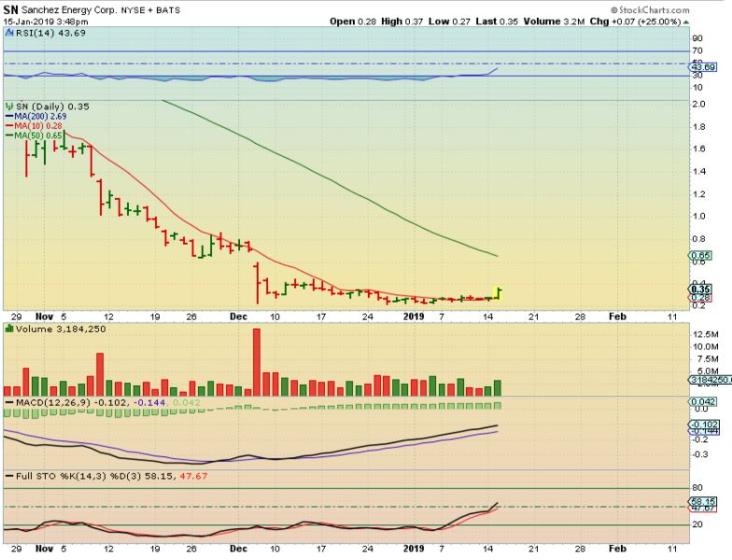This screenshot has height=560, width=732.
Task: Click the Nov label on the price date axis
Action: [x=45, y=316]
